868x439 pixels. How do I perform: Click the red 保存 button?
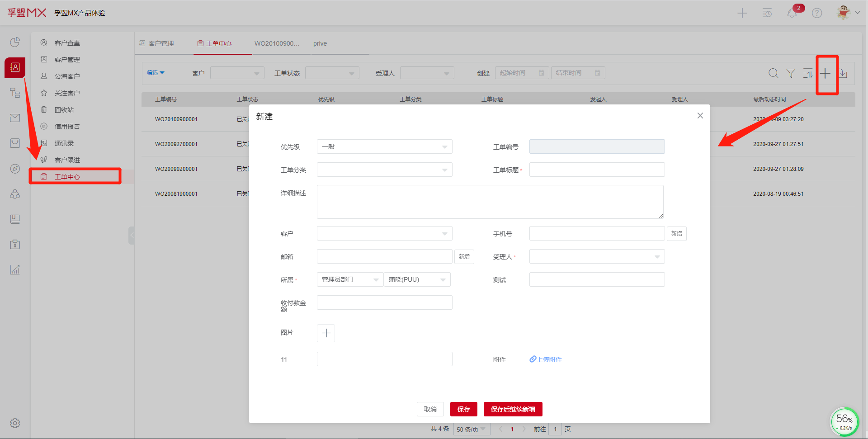[463, 409]
